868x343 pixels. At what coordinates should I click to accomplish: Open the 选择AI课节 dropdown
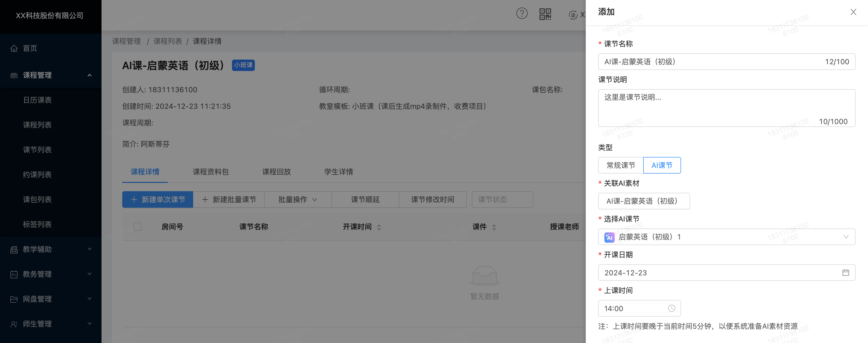(726, 237)
